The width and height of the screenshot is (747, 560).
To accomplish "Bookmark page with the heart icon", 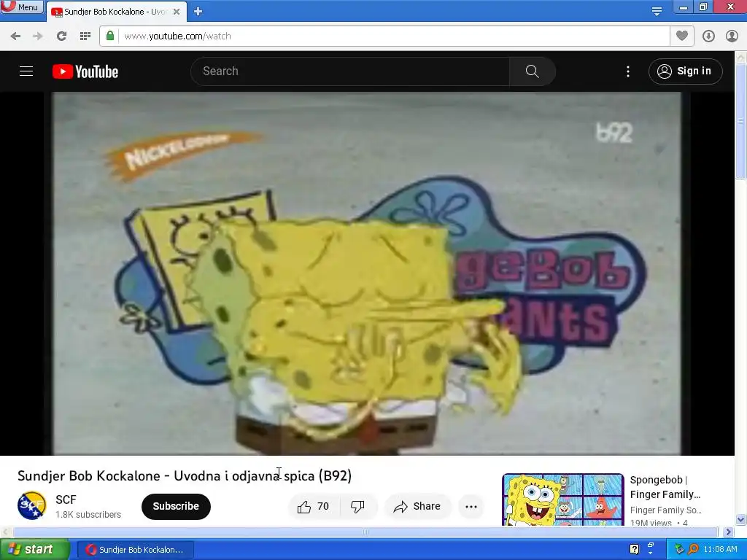I will 682,36.
